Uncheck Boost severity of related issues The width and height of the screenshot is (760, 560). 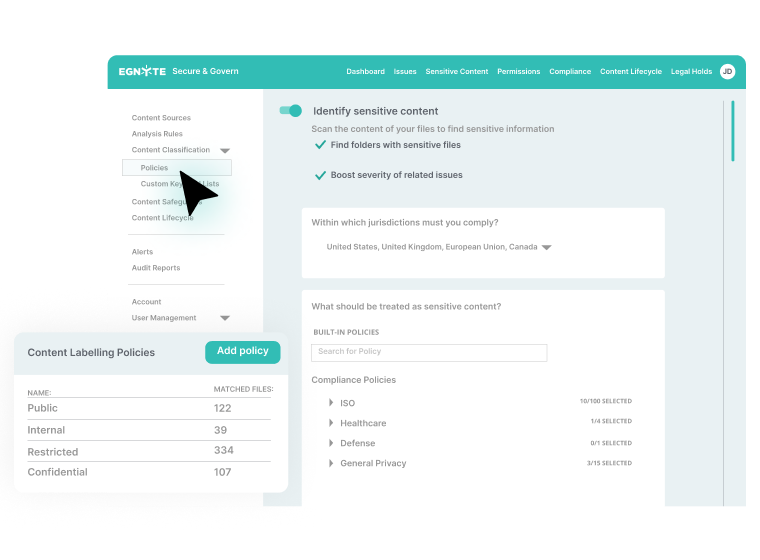pyautogui.click(x=321, y=175)
